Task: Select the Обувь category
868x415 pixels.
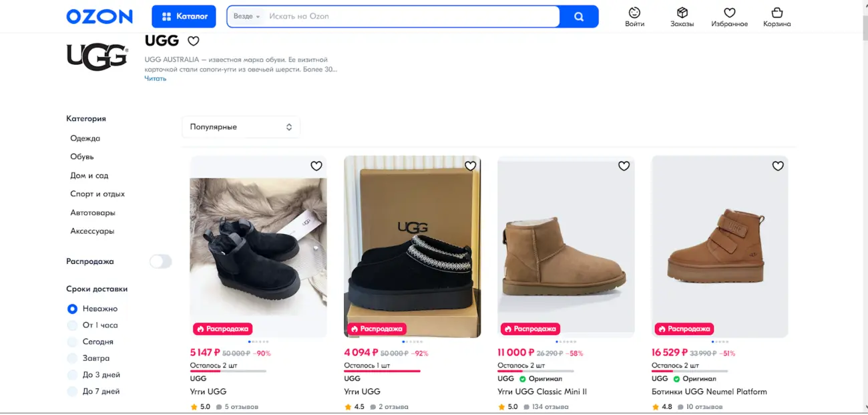Action: (82, 156)
